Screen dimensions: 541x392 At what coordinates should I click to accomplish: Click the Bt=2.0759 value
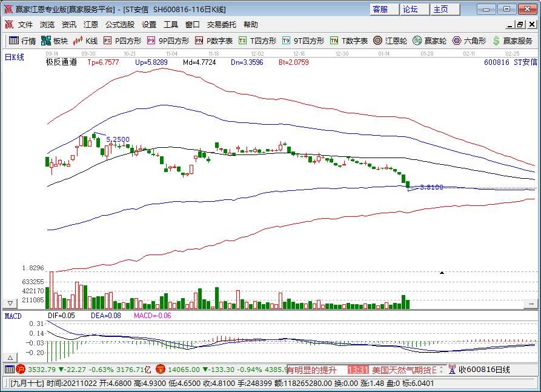pyautogui.click(x=294, y=62)
